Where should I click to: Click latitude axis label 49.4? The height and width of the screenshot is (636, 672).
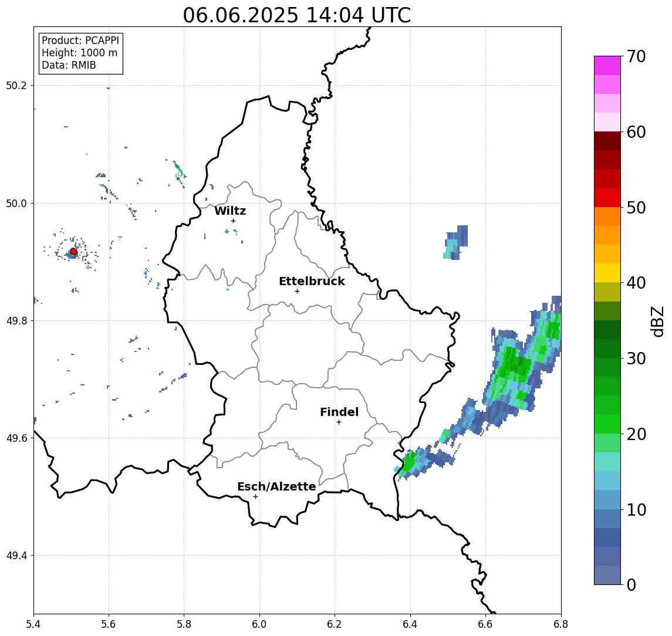tap(16, 556)
